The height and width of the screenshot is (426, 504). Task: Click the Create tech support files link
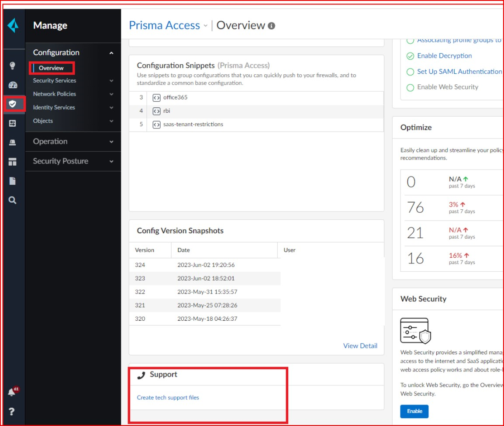[168, 398]
